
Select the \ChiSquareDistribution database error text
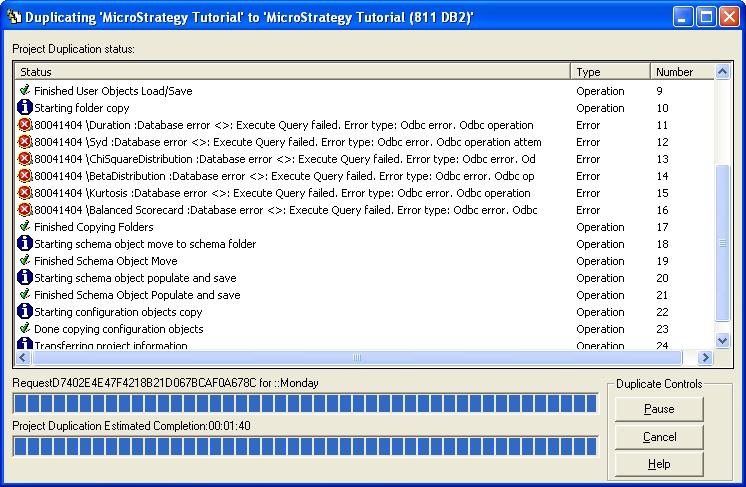coord(285,159)
